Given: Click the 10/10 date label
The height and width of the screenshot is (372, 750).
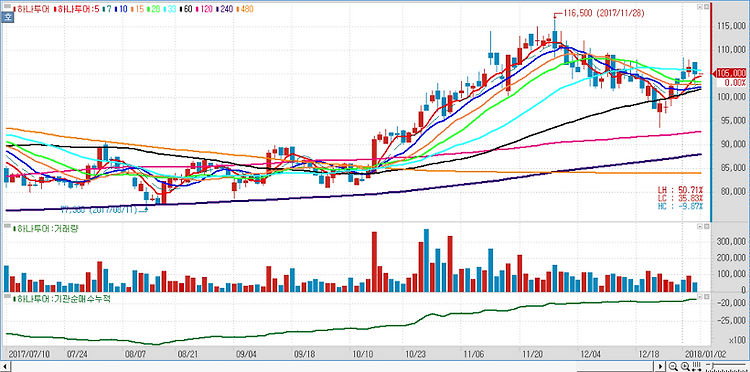Looking at the screenshot, I should tap(362, 355).
